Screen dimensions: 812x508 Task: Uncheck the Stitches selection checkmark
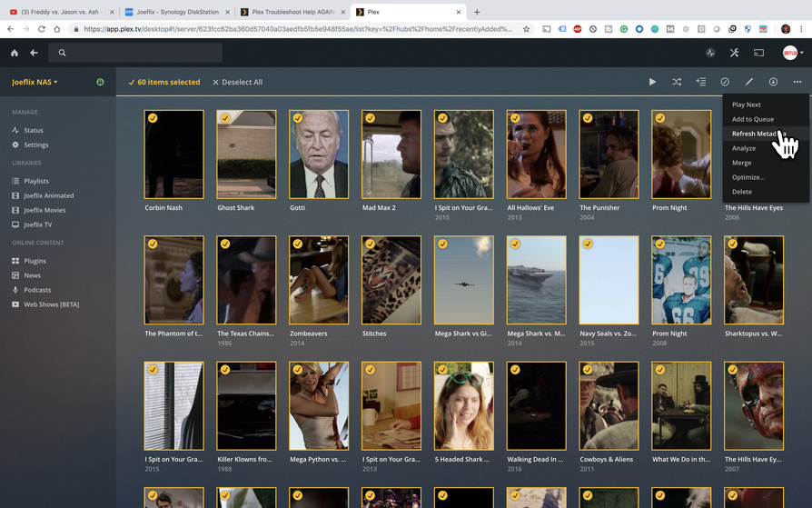371,244
